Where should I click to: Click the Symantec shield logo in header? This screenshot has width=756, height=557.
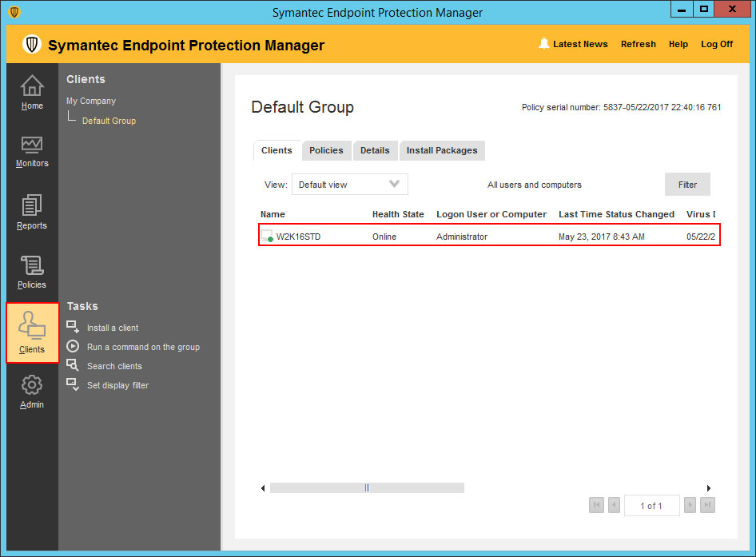click(32, 45)
